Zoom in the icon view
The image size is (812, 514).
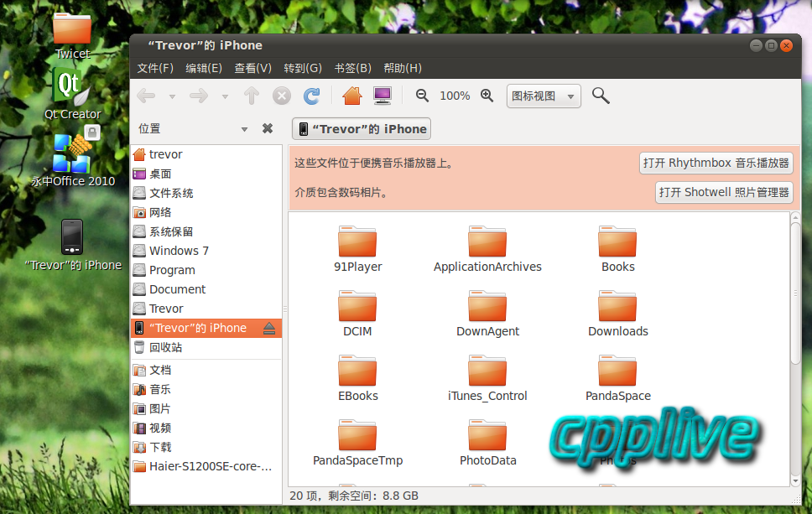[487, 96]
